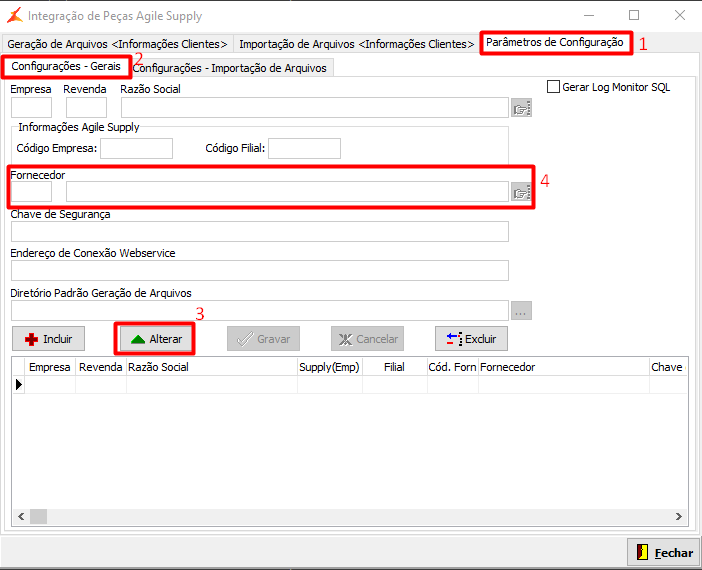Enable Gerar Log Monitor SQL checkbox

(x=553, y=87)
